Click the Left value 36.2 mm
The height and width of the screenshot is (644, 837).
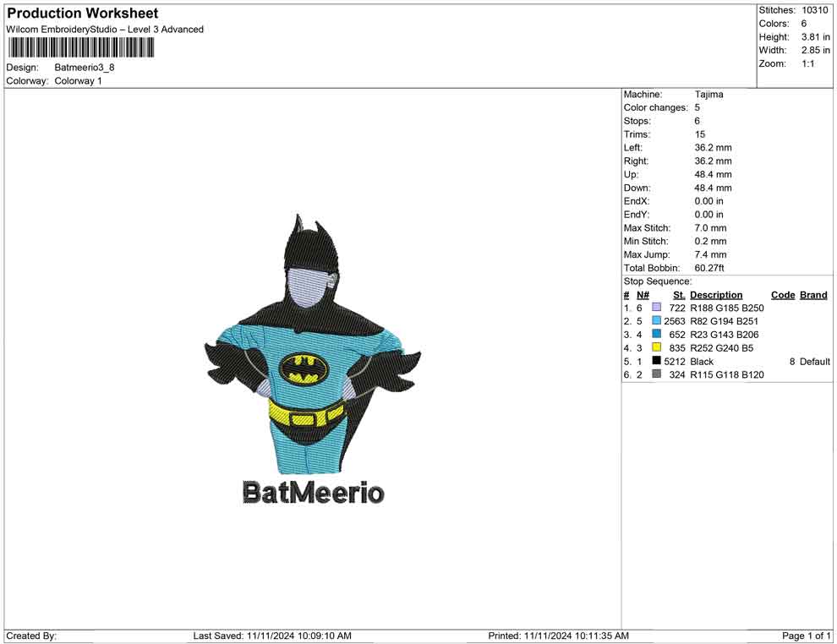714,148
